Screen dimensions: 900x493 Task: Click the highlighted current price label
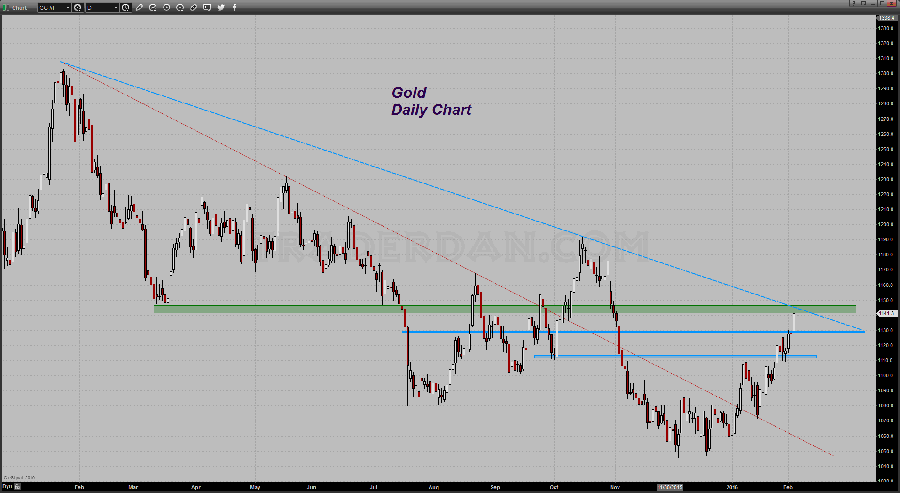pos(886,314)
